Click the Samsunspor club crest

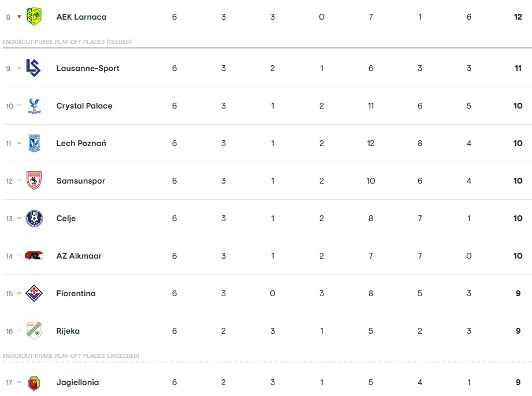[x=35, y=181]
